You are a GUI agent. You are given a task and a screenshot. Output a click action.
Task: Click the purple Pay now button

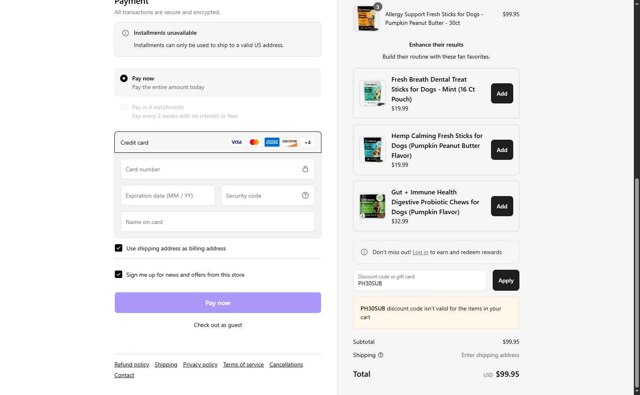tap(218, 303)
